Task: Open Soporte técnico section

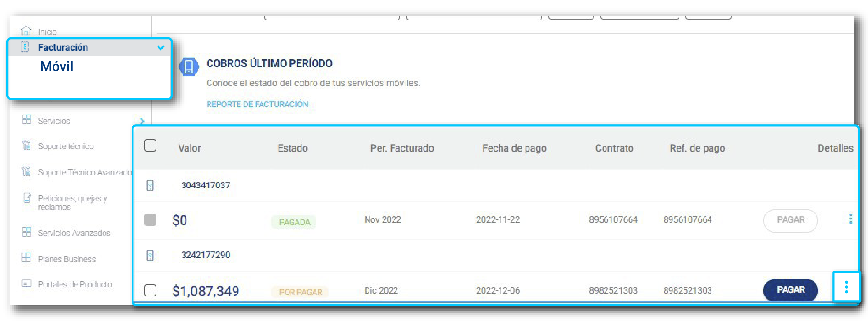Action: 66,146
